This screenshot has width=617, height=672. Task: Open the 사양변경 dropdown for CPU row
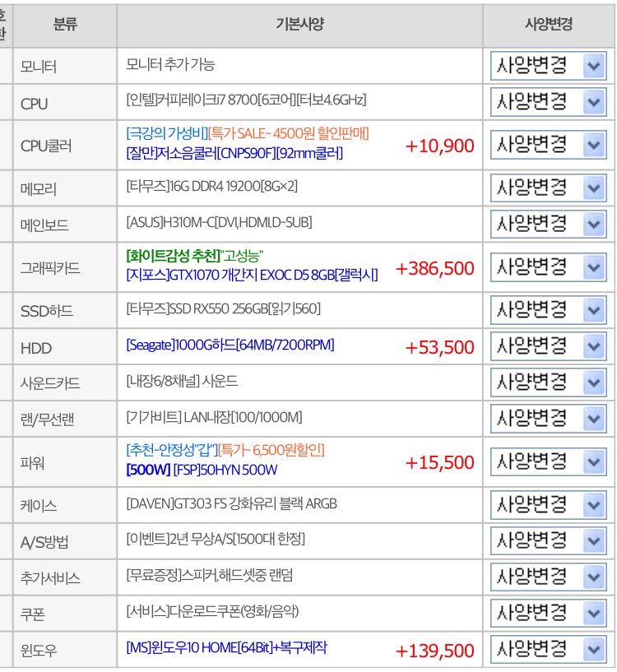point(548,102)
